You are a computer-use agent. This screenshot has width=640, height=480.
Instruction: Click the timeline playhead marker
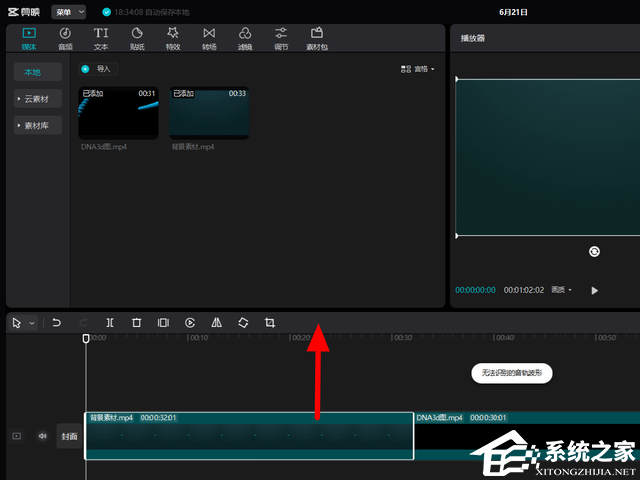point(86,338)
